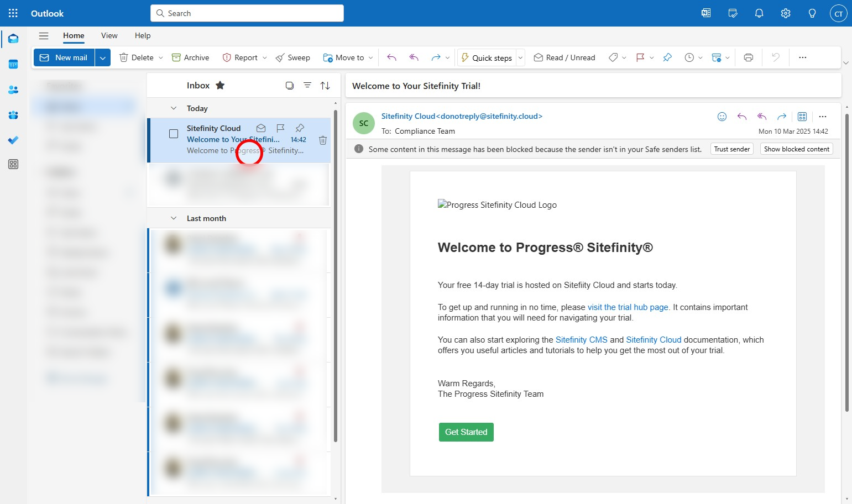This screenshot has width=852, height=504.
Task: Reply from the message header
Action: point(742,117)
